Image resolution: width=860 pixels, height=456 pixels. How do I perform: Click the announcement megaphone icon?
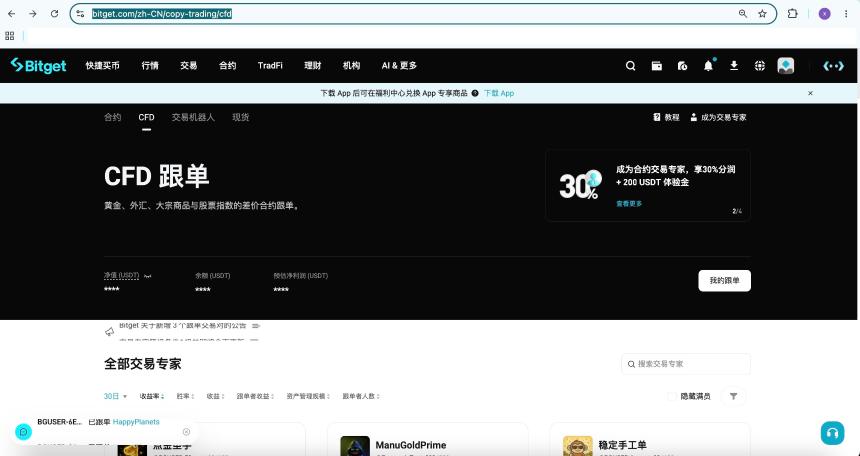[x=110, y=331]
